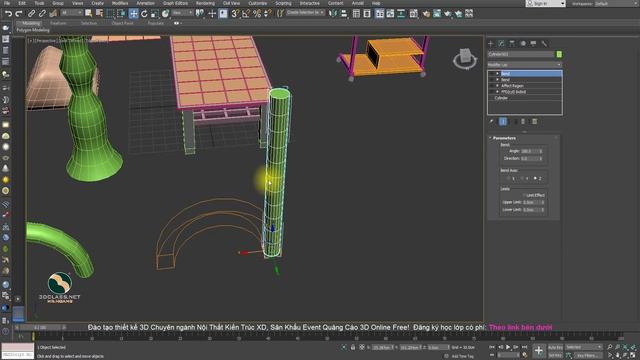Choose Rectangular Selection Region tool
Screen dimensions: 640x360
click(x=110, y=13)
